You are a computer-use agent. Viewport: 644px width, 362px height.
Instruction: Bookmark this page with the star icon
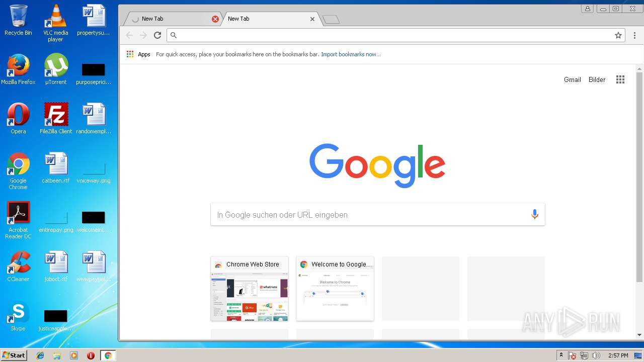[x=618, y=35]
